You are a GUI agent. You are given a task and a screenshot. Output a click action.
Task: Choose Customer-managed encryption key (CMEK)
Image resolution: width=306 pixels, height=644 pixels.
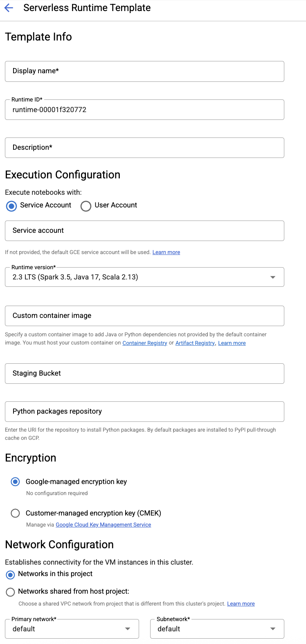click(15, 513)
